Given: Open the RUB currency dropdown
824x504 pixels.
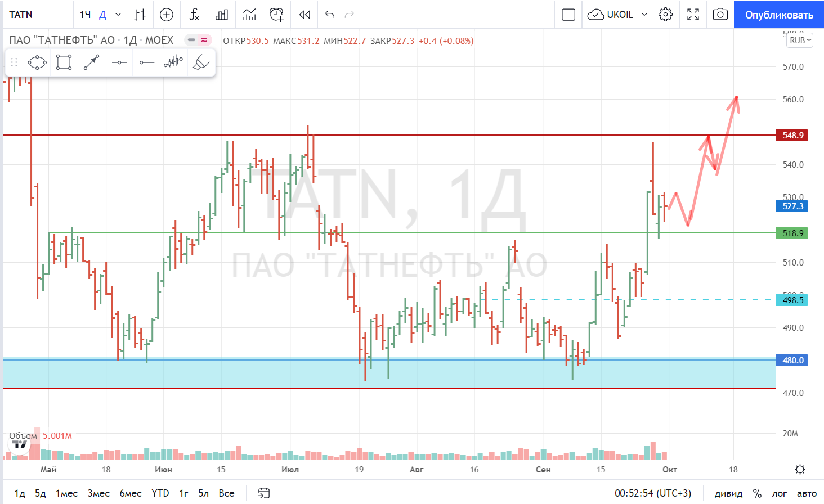Looking at the screenshot, I should click(800, 40).
